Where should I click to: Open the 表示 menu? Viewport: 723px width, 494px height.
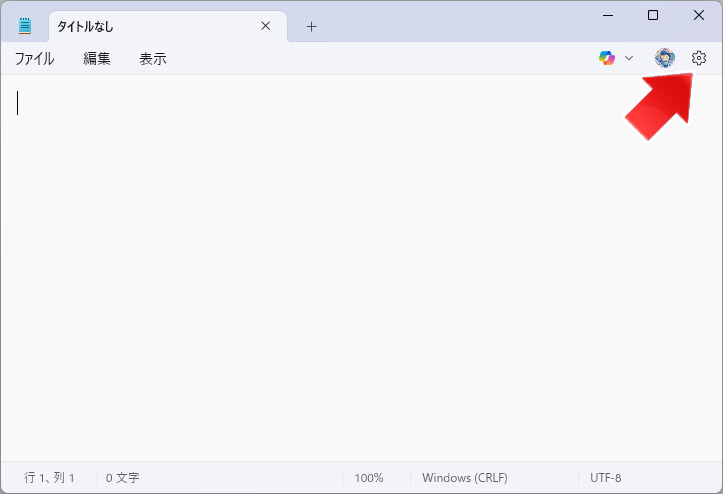[153, 59]
